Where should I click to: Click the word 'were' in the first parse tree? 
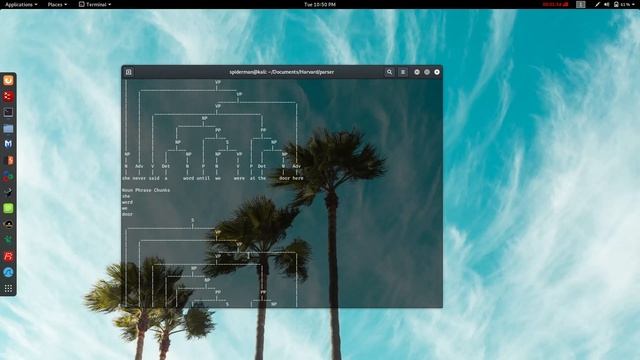pos(239,178)
